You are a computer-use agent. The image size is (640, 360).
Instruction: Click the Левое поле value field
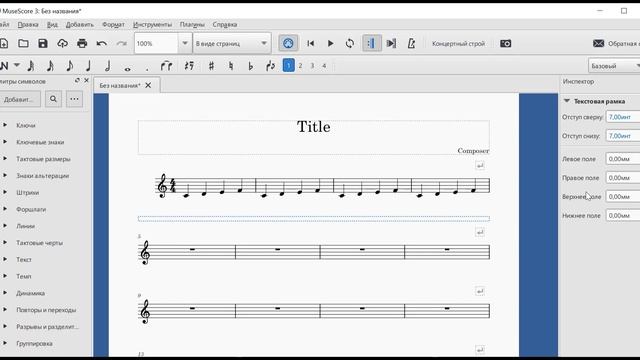pos(623,159)
